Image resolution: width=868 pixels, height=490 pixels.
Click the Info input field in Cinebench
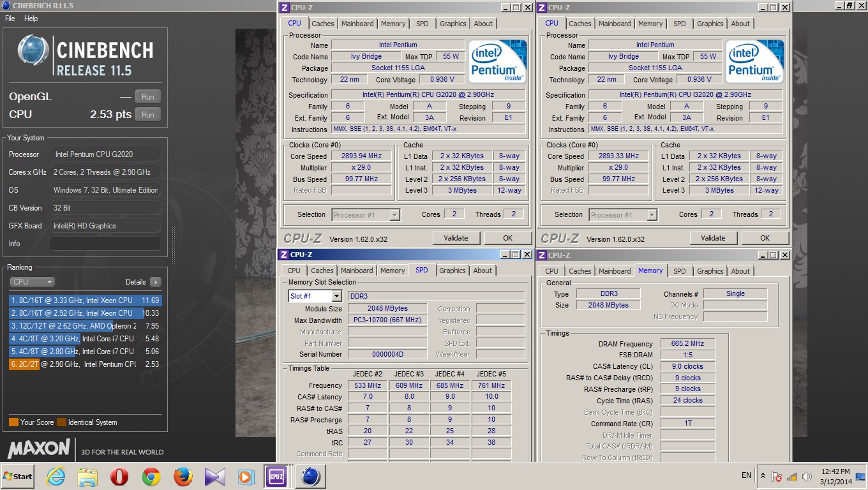(105, 244)
